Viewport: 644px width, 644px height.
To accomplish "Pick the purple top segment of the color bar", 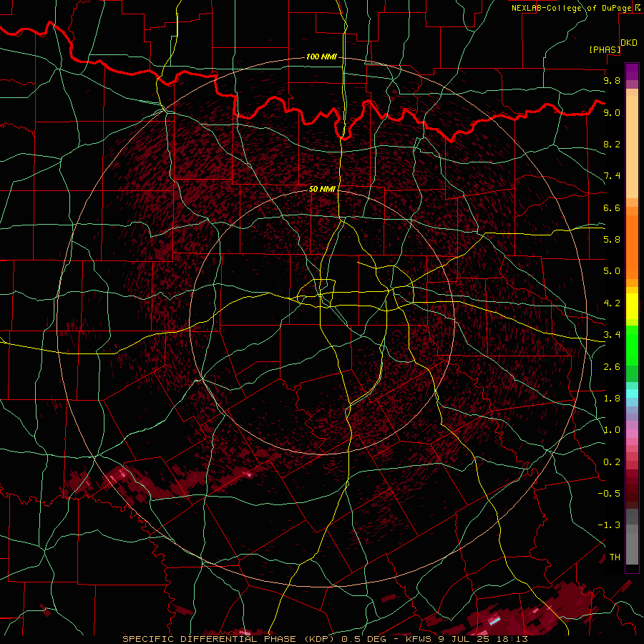I will 632,72.
